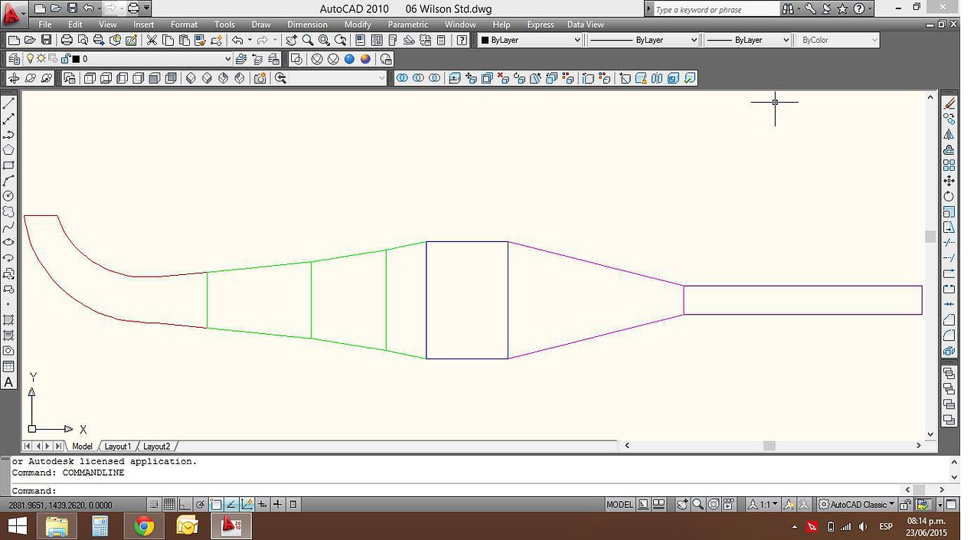Expand the Quick Access toolbar customize arrow
The height and width of the screenshot is (540, 980).
[146, 8]
